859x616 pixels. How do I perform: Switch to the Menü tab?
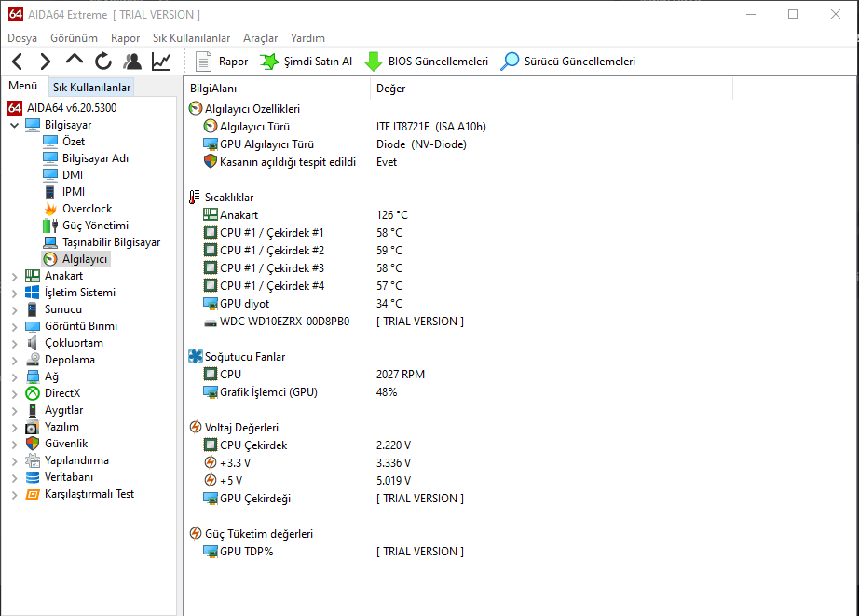click(x=23, y=86)
